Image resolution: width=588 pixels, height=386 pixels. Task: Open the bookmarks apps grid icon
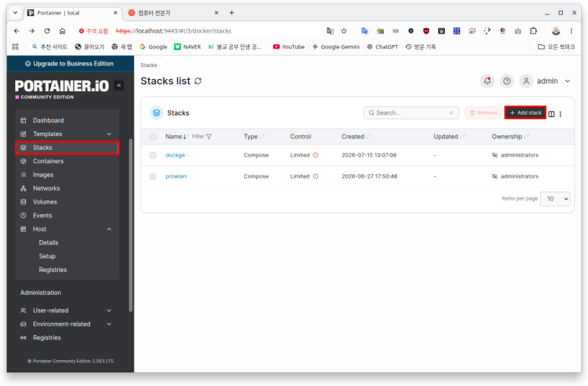(x=15, y=47)
